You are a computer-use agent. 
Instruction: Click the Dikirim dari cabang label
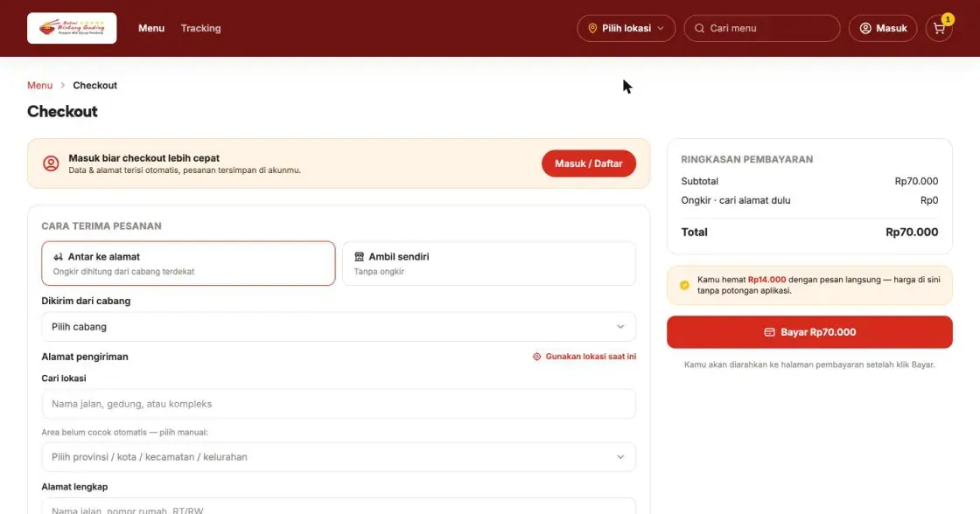pos(87,301)
